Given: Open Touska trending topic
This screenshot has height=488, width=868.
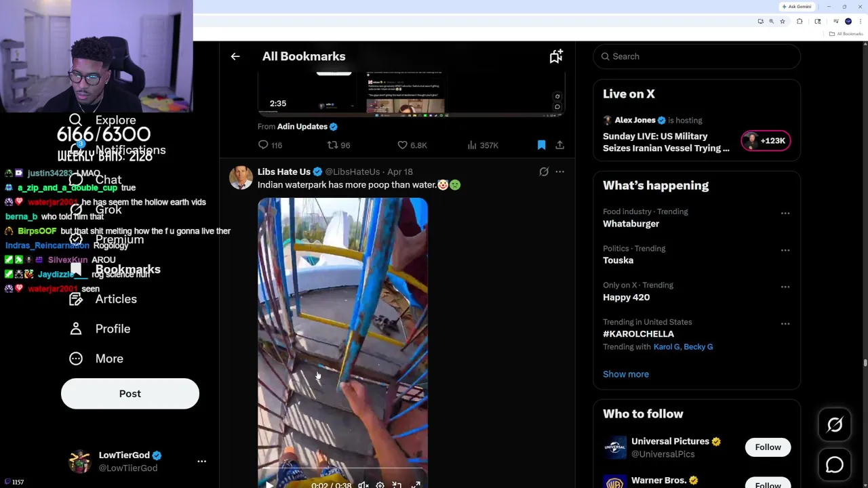Looking at the screenshot, I should pos(618,260).
